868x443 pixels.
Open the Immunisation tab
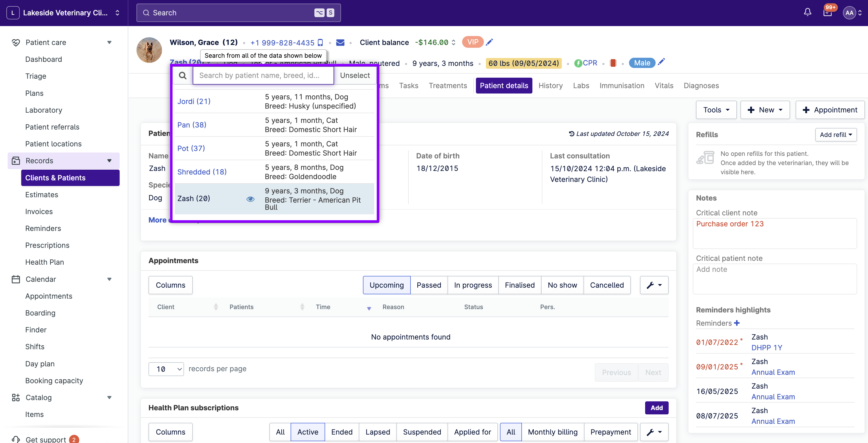pos(622,86)
